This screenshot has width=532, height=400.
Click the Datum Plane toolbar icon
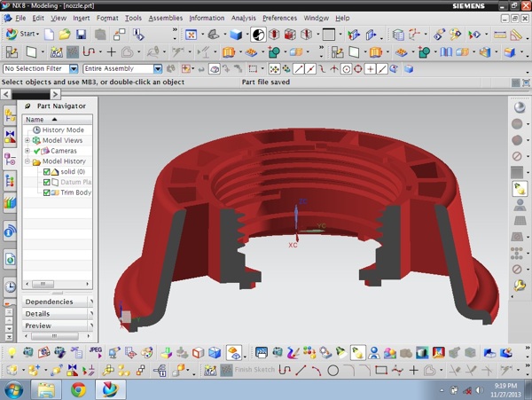31,52
